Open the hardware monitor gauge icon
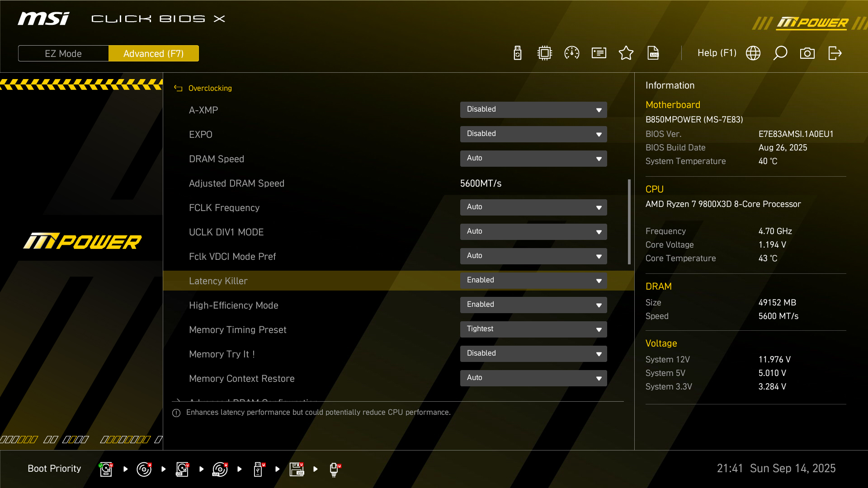The width and height of the screenshot is (868, 488). point(572,53)
